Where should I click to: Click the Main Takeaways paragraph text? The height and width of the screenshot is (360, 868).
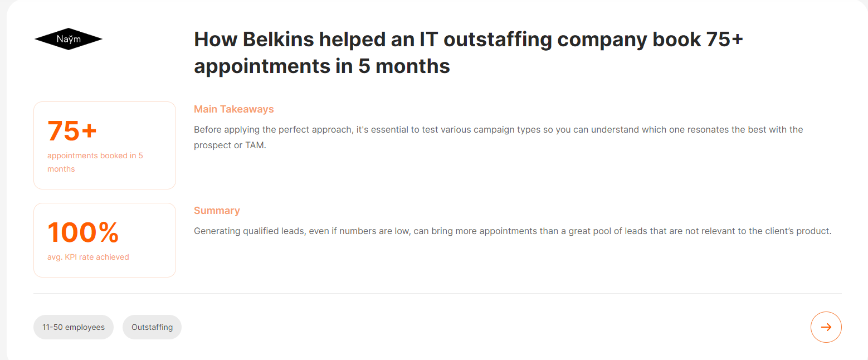pos(499,137)
